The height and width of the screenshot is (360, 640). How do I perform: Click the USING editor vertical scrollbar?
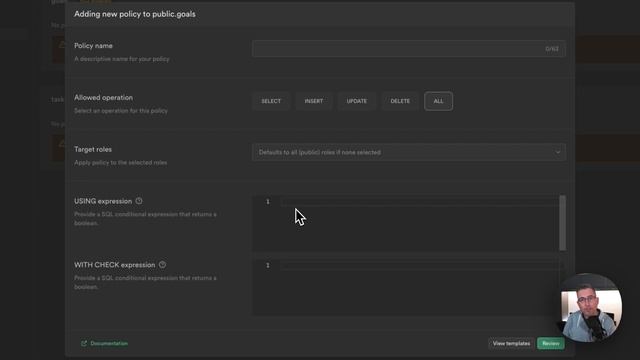[562, 223]
